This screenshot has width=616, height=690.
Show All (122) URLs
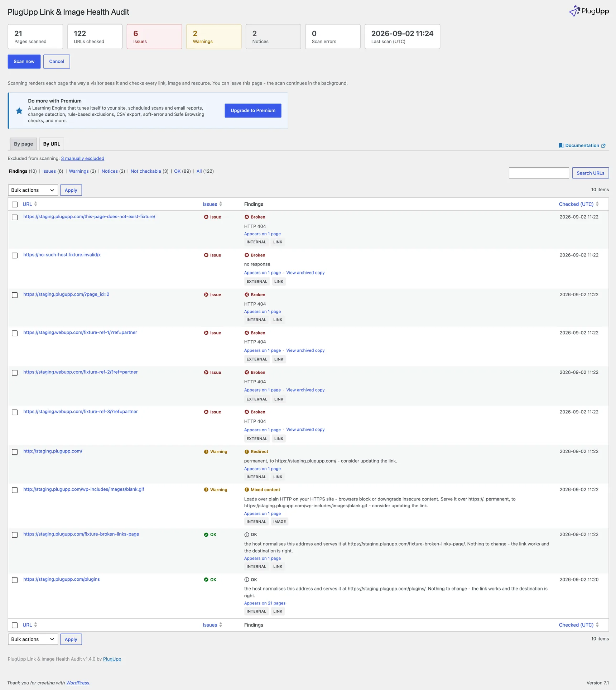pyautogui.click(x=199, y=171)
